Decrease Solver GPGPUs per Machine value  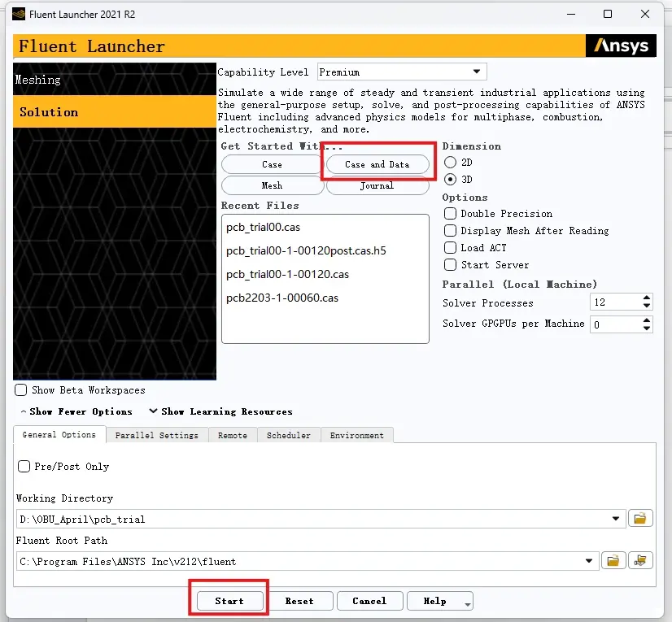point(647,328)
